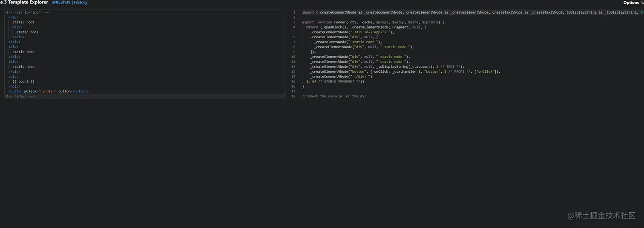Click the 'return (_openBlock()' line
Image resolution: width=644 pixels, height=228 pixels.
coord(366,27)
